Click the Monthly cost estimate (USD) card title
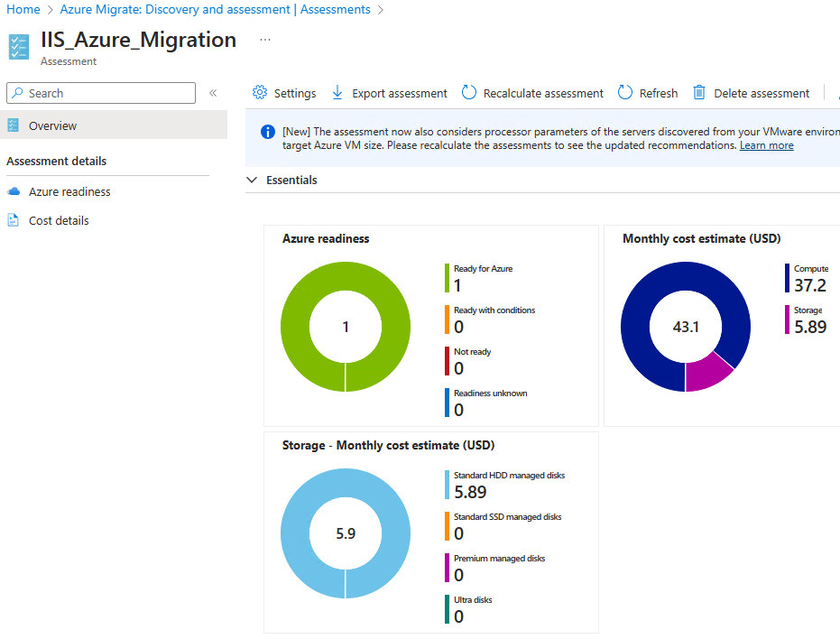Image resolution: width=840 pixels, height=639 pixels. pos(701,238)
